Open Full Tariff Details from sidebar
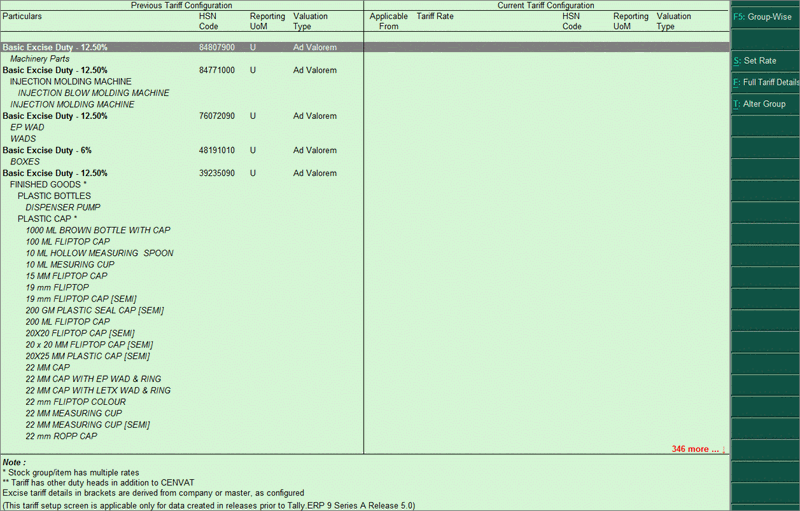This screenshot has height=511, width=800. pos(765,82)
